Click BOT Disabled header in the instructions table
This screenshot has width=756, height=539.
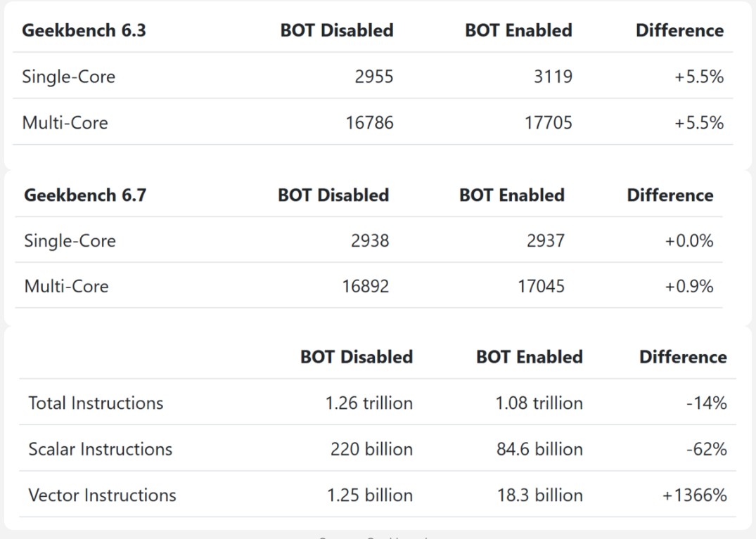point(356,356)
